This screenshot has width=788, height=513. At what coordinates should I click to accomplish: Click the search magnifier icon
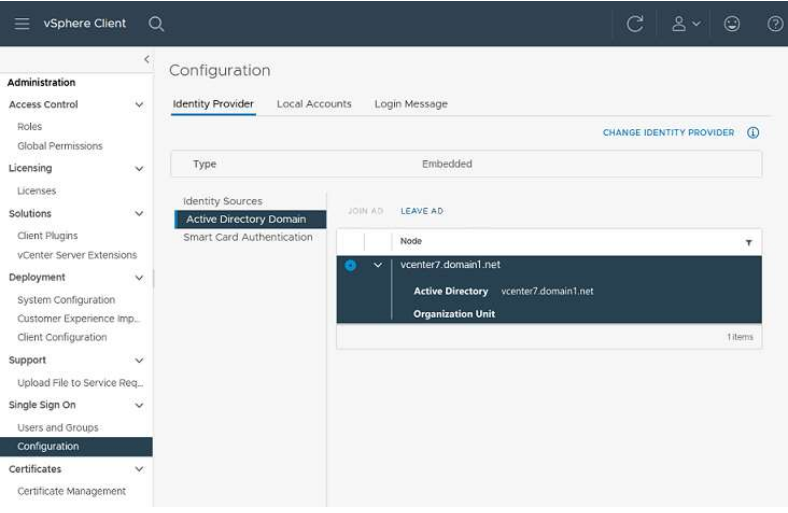[156, 23]
